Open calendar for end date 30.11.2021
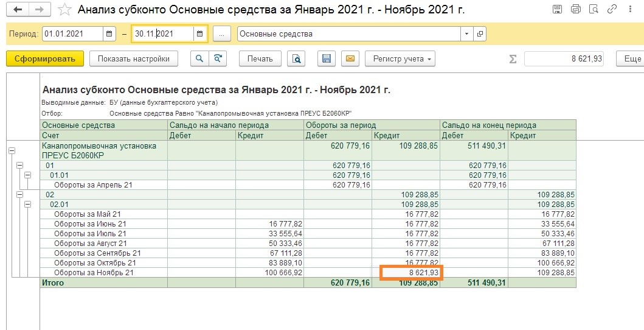The width and height of the screenshot is (644, 330). [x=199, y=33]
